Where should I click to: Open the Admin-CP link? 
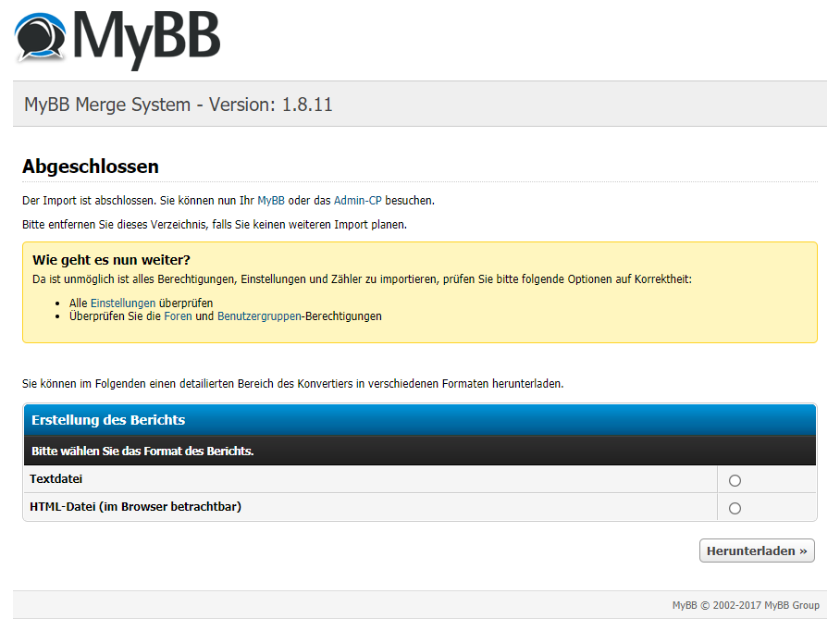pyautogui.click(x=357, y=201)
